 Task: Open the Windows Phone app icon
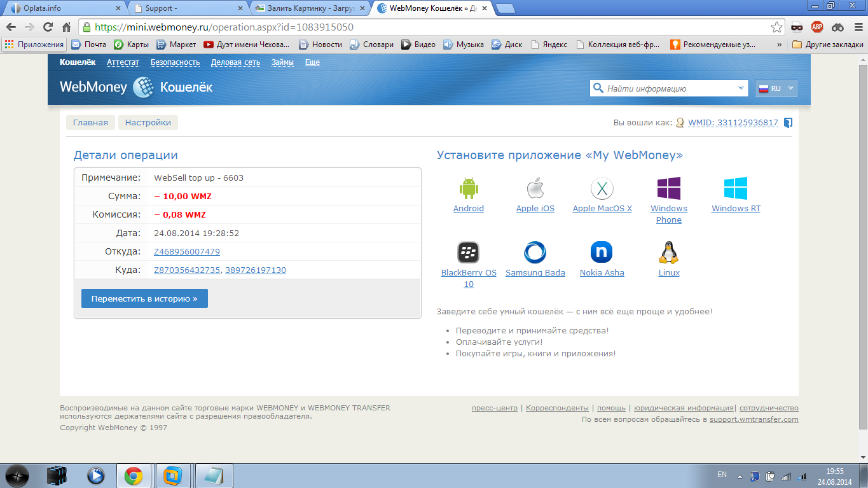[669, 188]
